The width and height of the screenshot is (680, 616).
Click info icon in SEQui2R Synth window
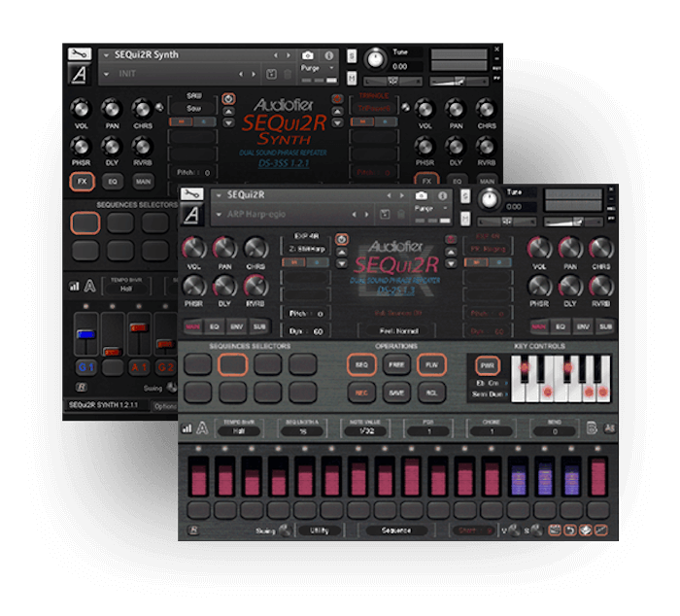tap(329, 55)
